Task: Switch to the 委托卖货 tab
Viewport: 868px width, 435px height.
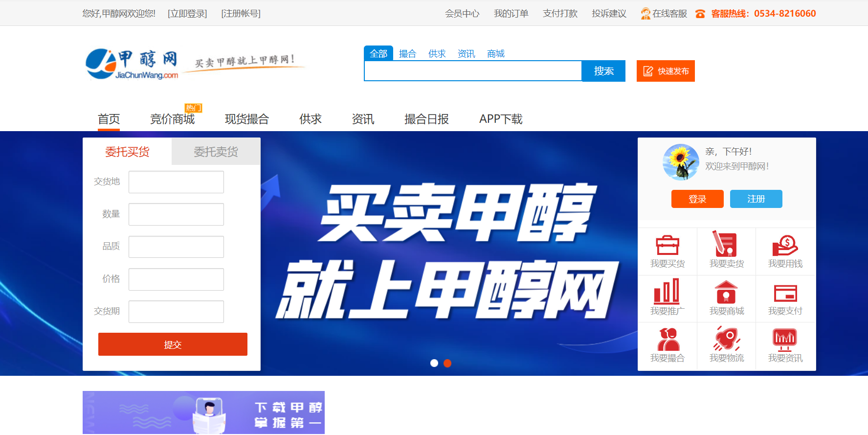Action: coord(216,152)
